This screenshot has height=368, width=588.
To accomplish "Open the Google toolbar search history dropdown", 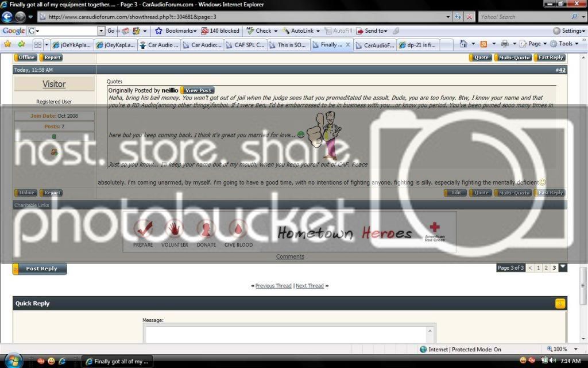I will tap(101, 31).
